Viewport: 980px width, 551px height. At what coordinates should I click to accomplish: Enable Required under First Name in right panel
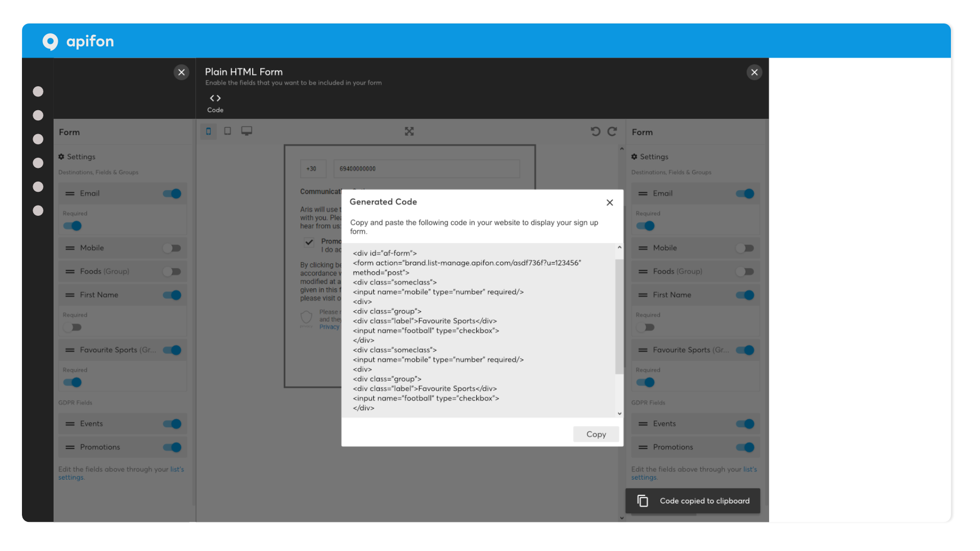click(646, 328)
